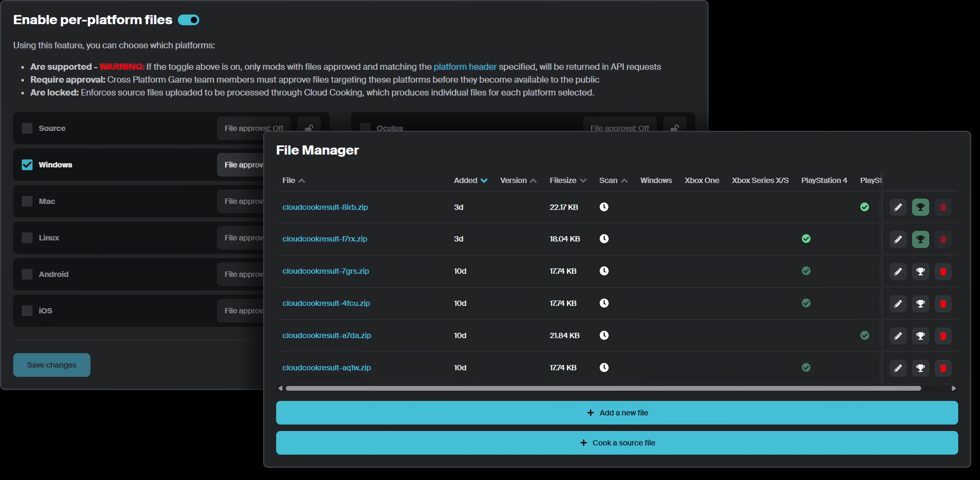Sort by Version column chevron
Screen dimensions: 980x480
pyautogui.click(x=533, y=181)
